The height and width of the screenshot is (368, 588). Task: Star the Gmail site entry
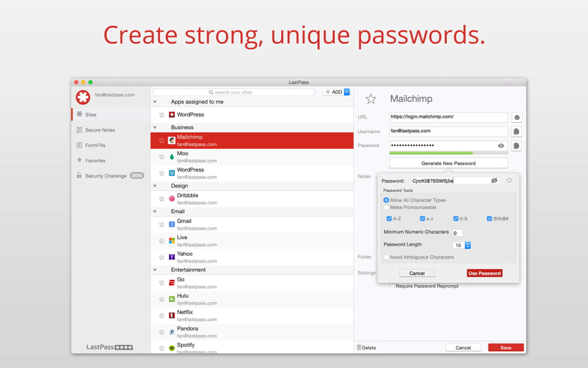tap(162, 224)
